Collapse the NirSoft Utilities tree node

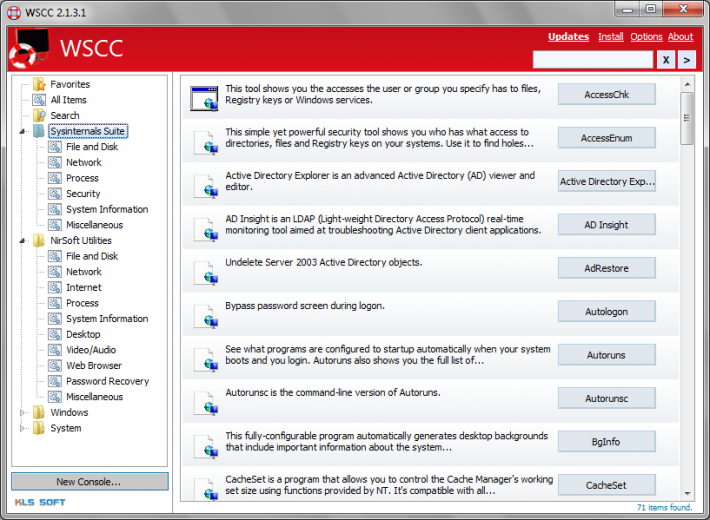22,241
